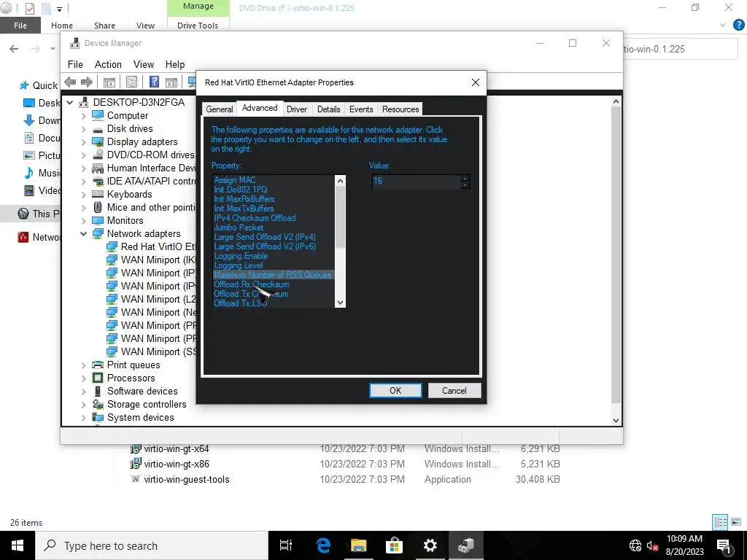Open Microsoft Edge from the taskbar
Image resolution: width=747 pixels, height=560 pixels.
click(323, 545)
